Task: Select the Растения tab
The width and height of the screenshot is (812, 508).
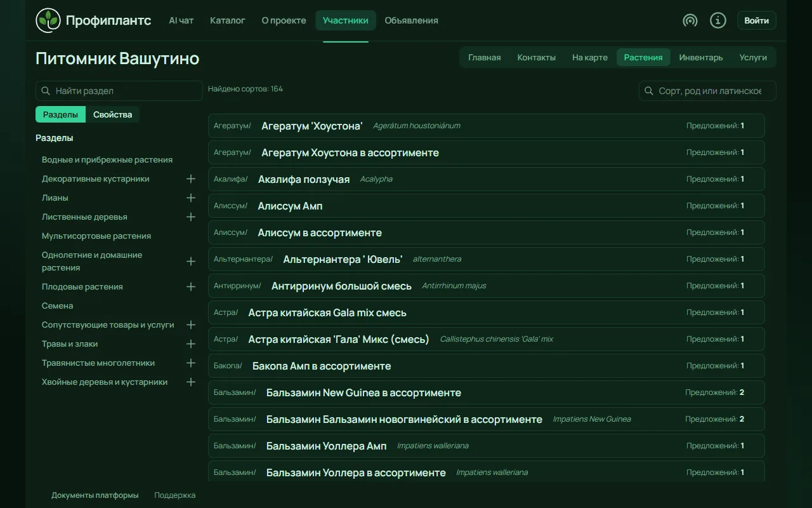Action: pyautogui.click(x=643, y=57)
